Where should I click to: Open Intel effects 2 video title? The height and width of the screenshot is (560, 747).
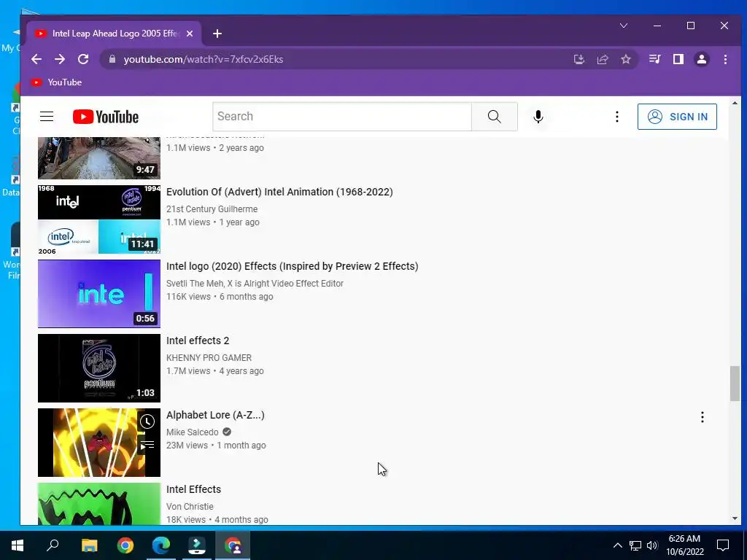pos(198,341)
